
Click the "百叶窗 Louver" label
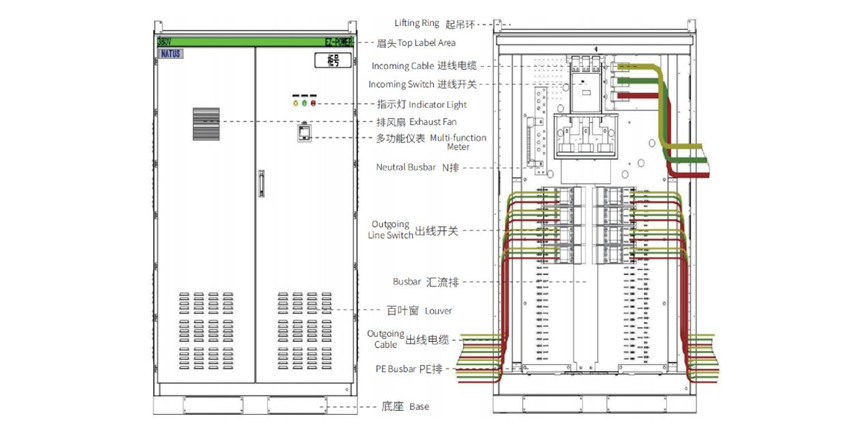point(419,311)
